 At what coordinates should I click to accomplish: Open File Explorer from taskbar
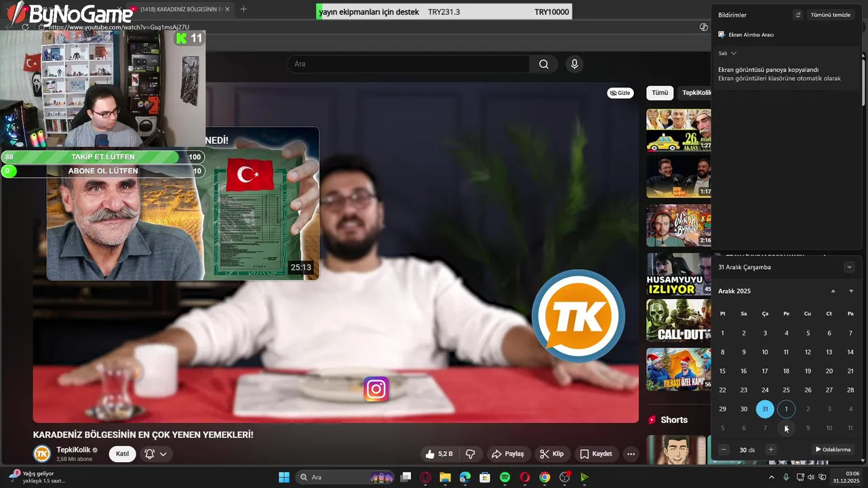[446, 477]
